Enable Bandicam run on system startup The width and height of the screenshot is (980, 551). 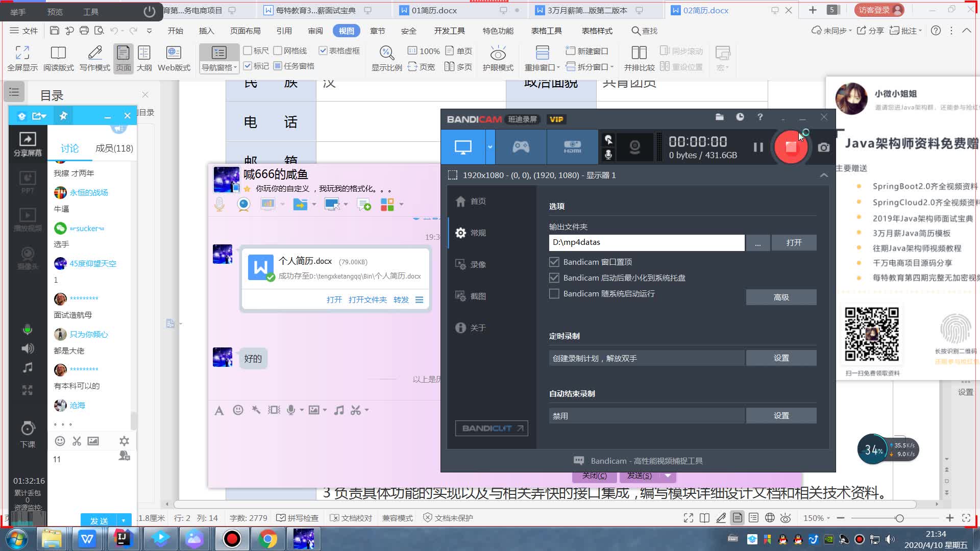[x=554, y=294]
